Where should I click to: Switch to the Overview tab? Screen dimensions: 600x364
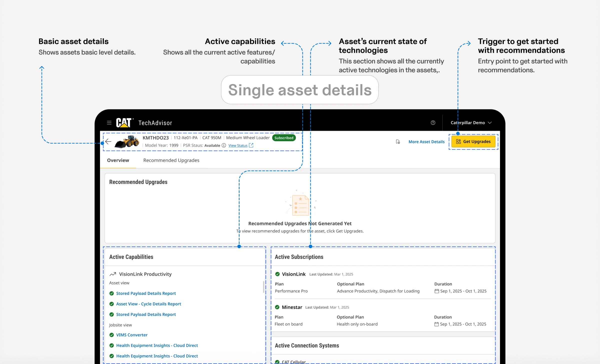coord(118,160)
